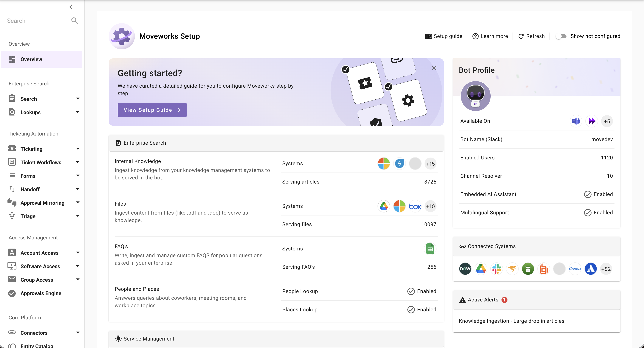Select the Overview item in sidebar
This screenshot has width=644, height=348.
click(42, 59)
